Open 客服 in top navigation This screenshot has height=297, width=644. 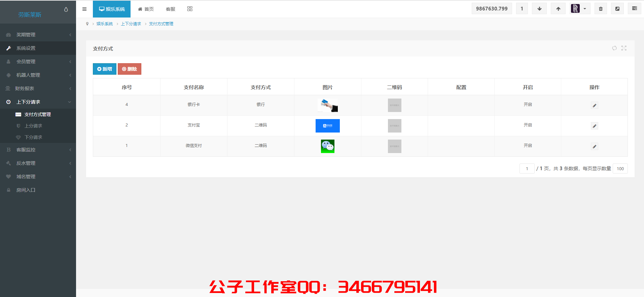click(x=171, y=9)
